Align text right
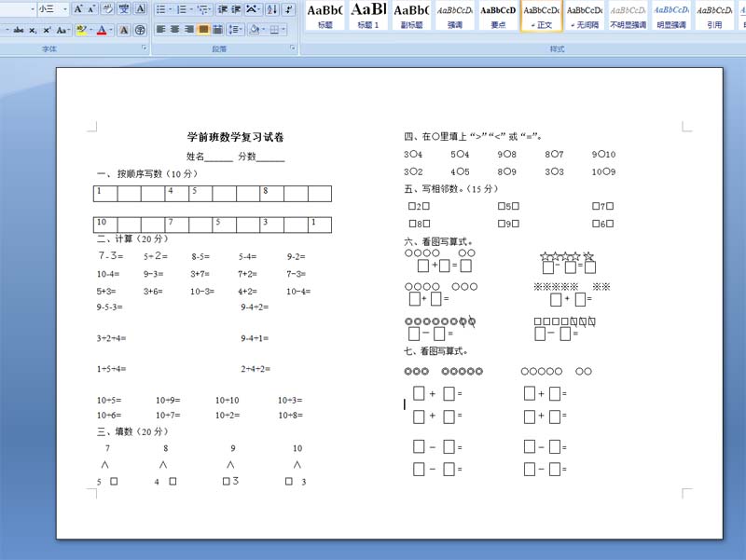Image resolution: width=746 pixels, height=560 pixels. tap(189, 30)
